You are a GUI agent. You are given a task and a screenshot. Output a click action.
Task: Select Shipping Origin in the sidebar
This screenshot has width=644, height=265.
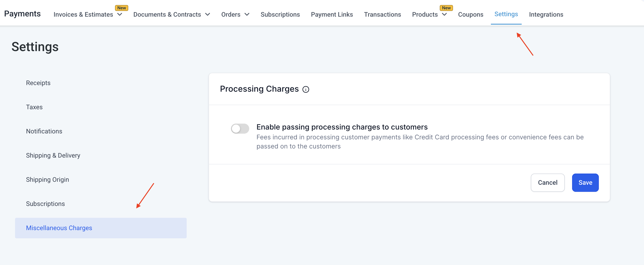pyautogui.click(x=47, y=179)
